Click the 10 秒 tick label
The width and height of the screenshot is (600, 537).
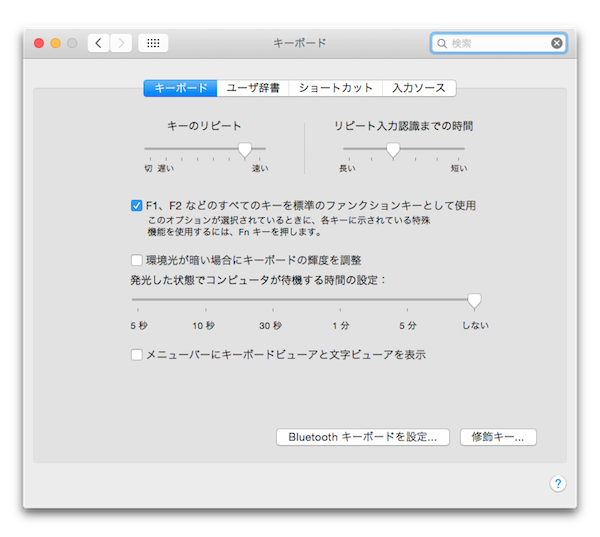[x=204, y=326]
